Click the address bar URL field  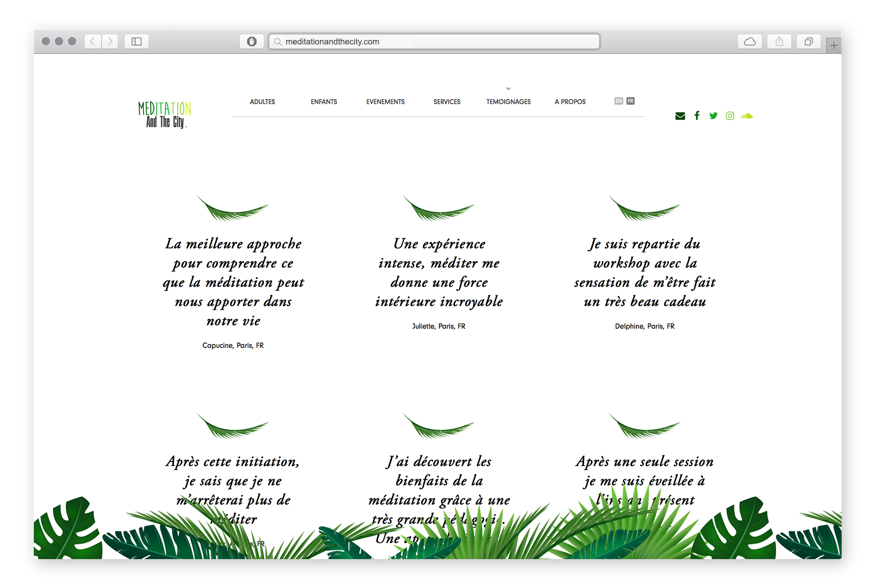(434, 42)
